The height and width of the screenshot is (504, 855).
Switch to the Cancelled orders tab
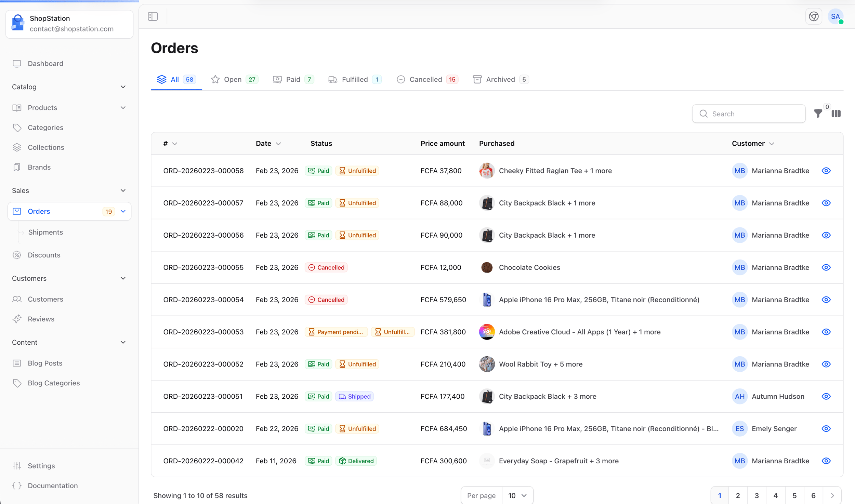[427, 79]
